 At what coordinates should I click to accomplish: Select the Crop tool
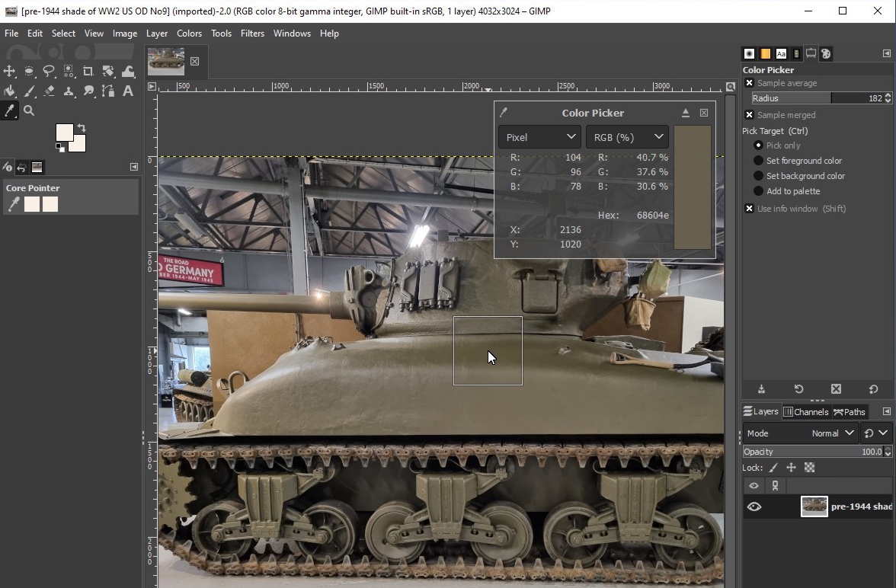88,71
